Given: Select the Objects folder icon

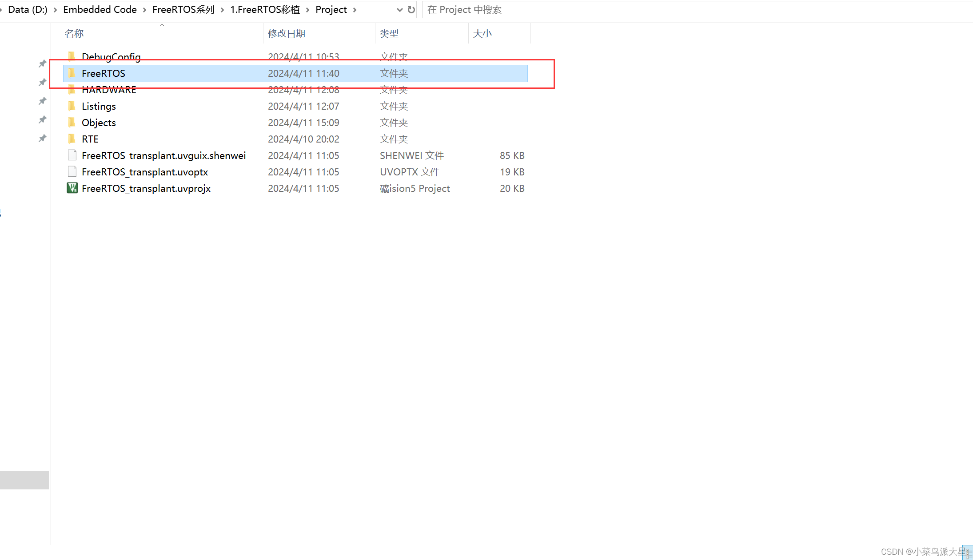Looking at the screenshot, I should [x=72, y=122].
